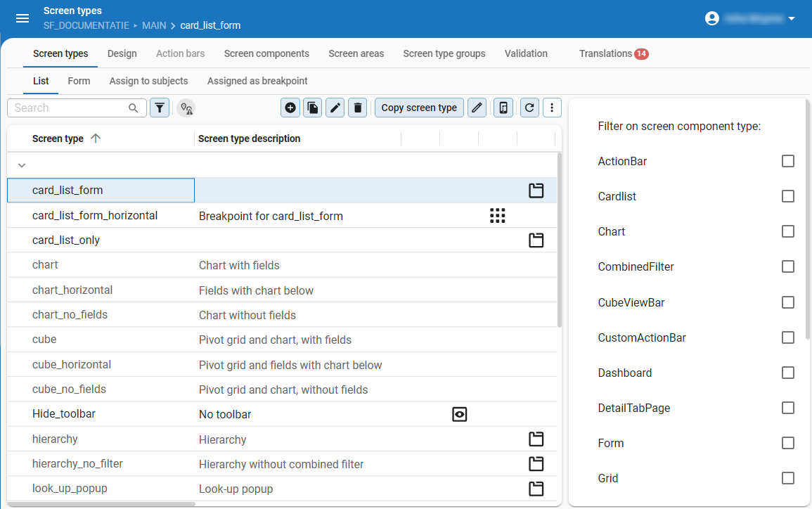Click the filter funnel icon
Viewport: 812px width, 509px height.
click(x=160, y=108)
